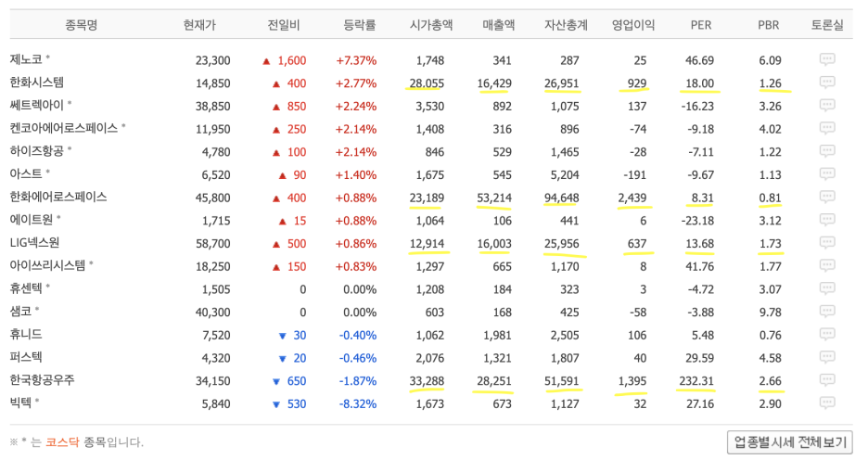Open the 빅텍 stock link
The width and height of the screenshot is (868, 460).
pos(20,402)
